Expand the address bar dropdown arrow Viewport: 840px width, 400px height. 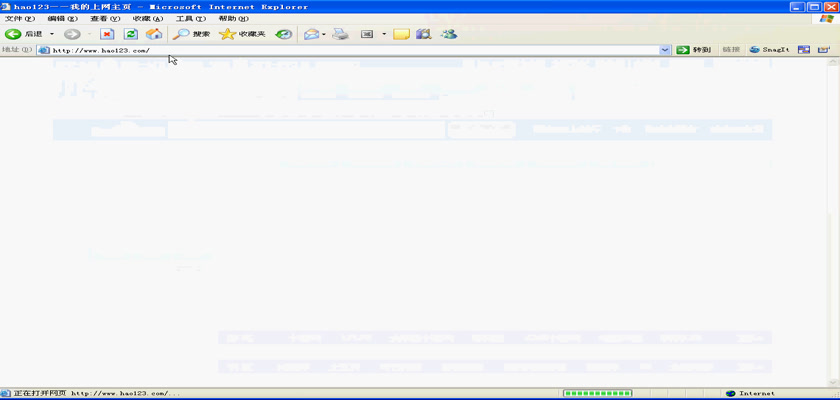(x=665, y=50)
